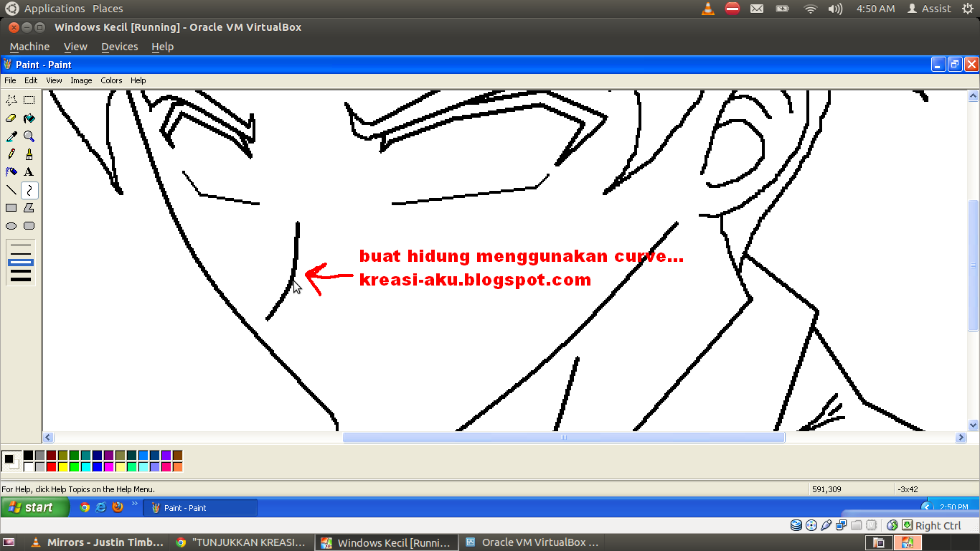Pick the Airbrush spray can tool
The height and width of the screenshot is (551, 980).
coord(11,172)
